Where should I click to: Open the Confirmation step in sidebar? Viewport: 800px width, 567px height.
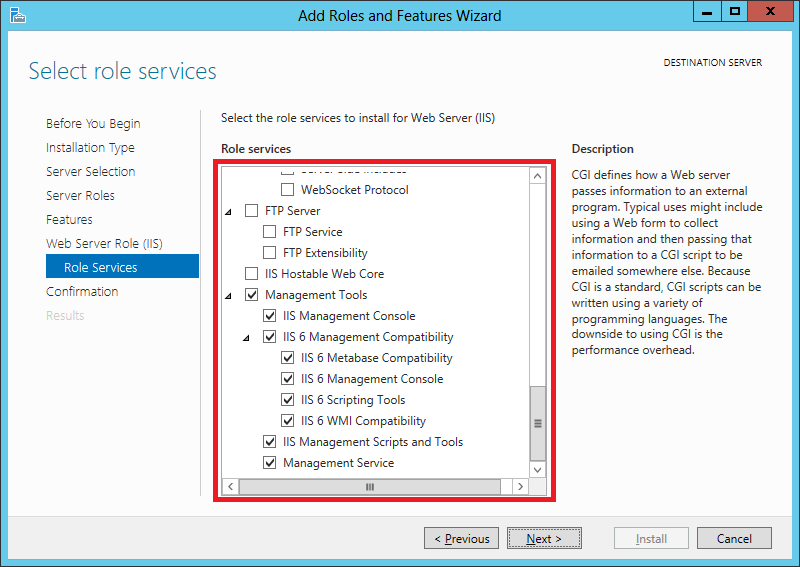(x=82, y=291)
